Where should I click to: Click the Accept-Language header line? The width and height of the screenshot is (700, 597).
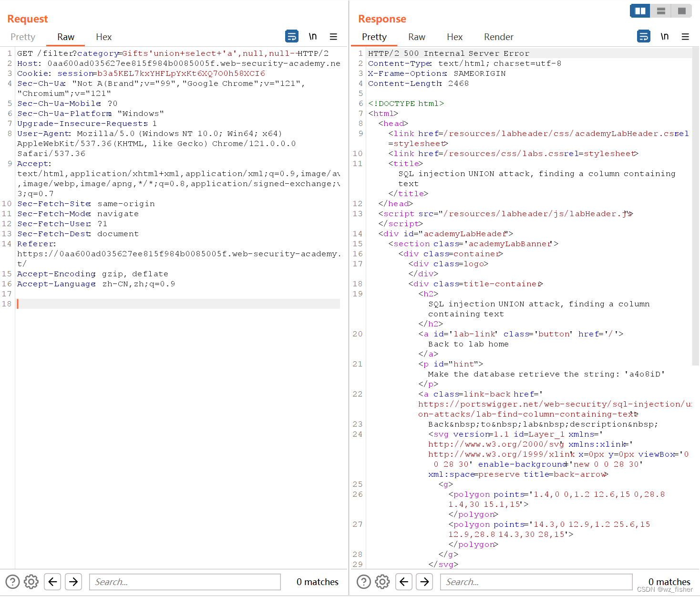[96, 284]
